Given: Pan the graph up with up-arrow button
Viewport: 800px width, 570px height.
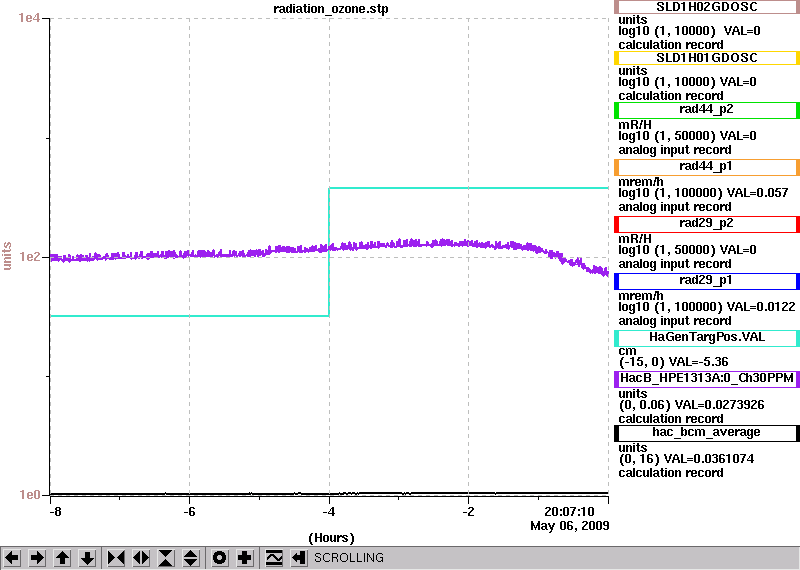Looking at the screenshot, I should [62, 558].
